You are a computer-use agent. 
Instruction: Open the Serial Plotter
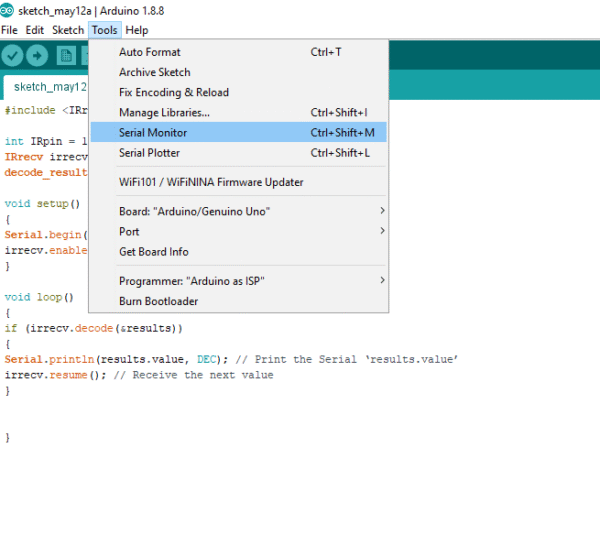coord(150,153)
